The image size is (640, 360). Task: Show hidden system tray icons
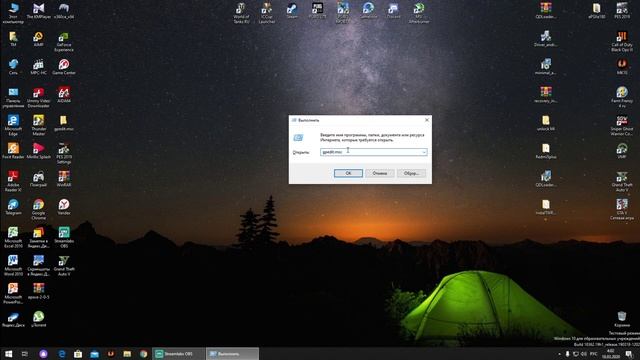click(559, 354)
